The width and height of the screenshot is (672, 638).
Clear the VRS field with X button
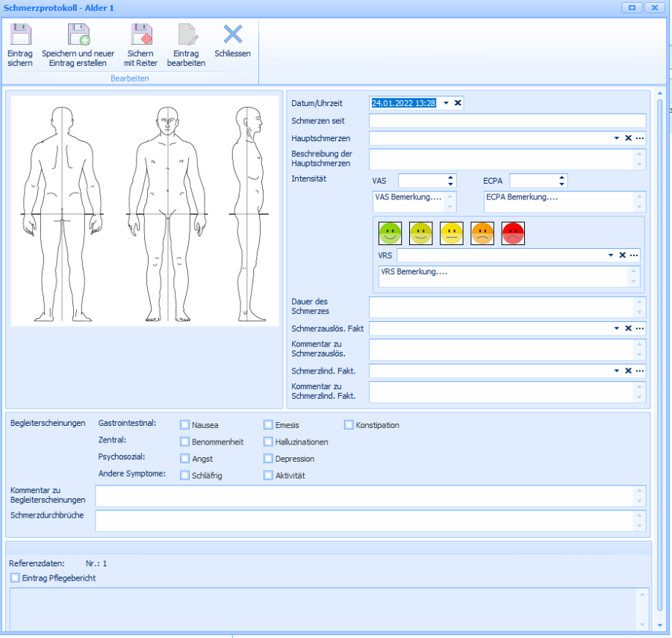[623, 255]
